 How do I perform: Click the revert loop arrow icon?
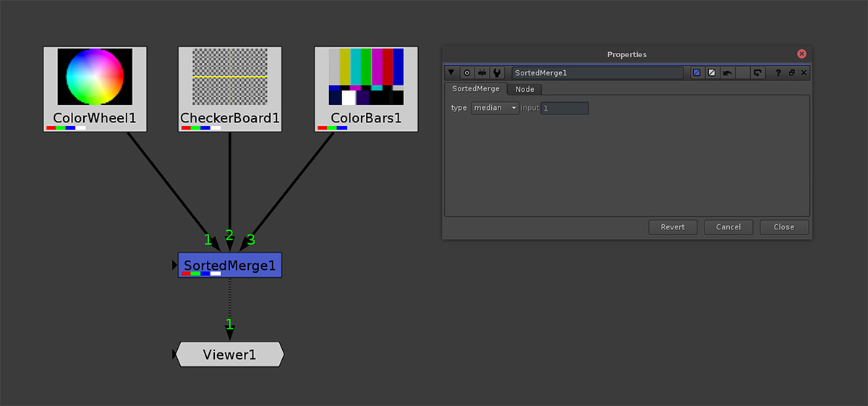(x=757, y=73)
